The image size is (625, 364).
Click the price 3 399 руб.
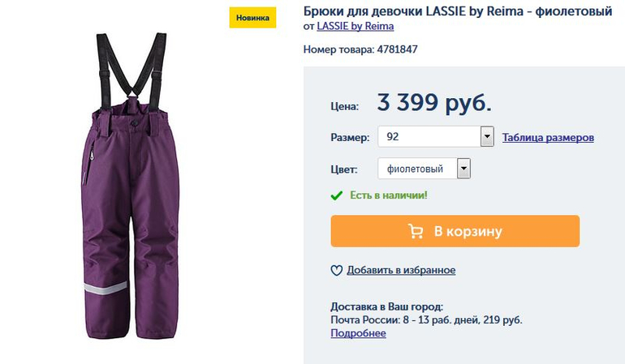click(434, 103)
